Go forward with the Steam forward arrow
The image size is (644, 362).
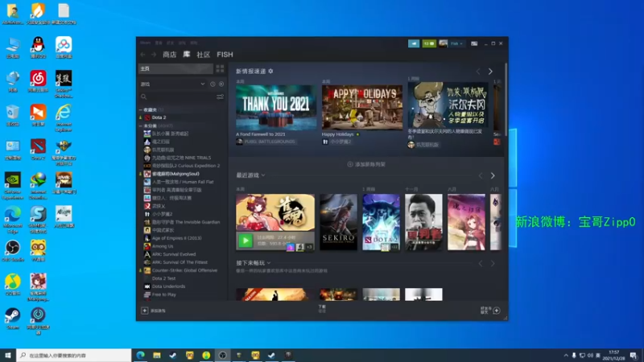click(x=154, y=55)
